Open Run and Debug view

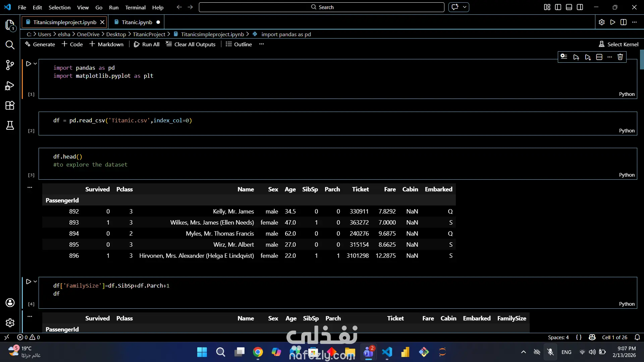click(10, 86)
